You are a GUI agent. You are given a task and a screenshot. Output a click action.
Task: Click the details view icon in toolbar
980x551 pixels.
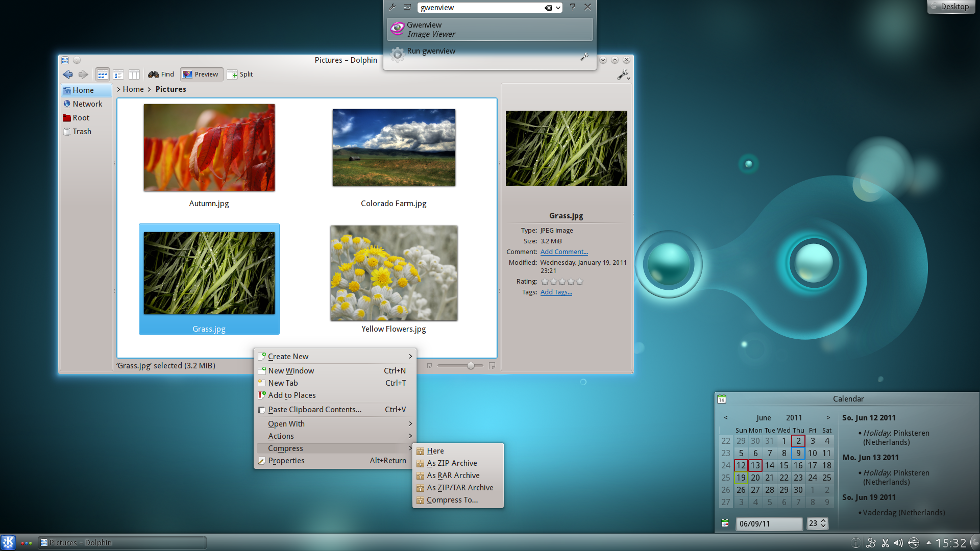[118, 73]
